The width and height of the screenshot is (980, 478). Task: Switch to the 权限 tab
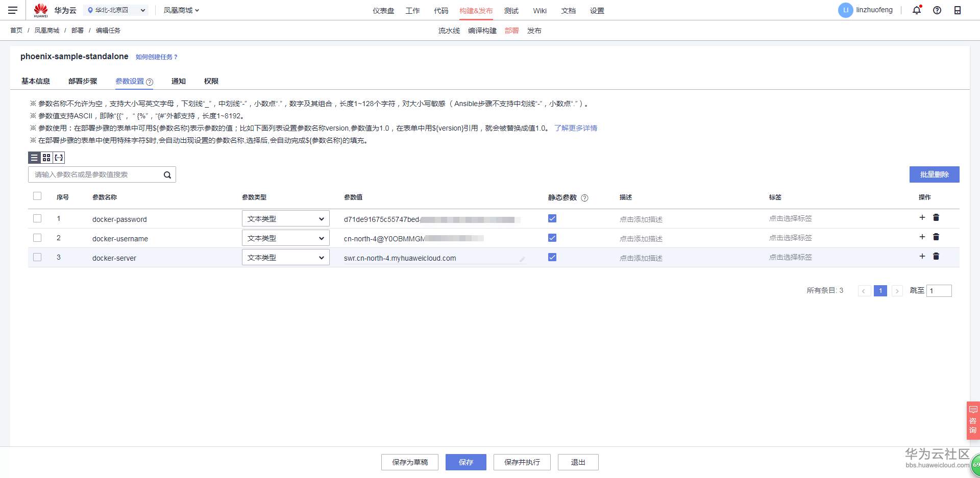[211, 81]
